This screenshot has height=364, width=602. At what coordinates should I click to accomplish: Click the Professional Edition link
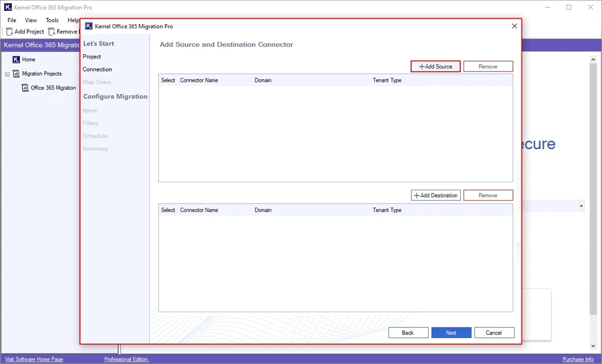[126, 359]
